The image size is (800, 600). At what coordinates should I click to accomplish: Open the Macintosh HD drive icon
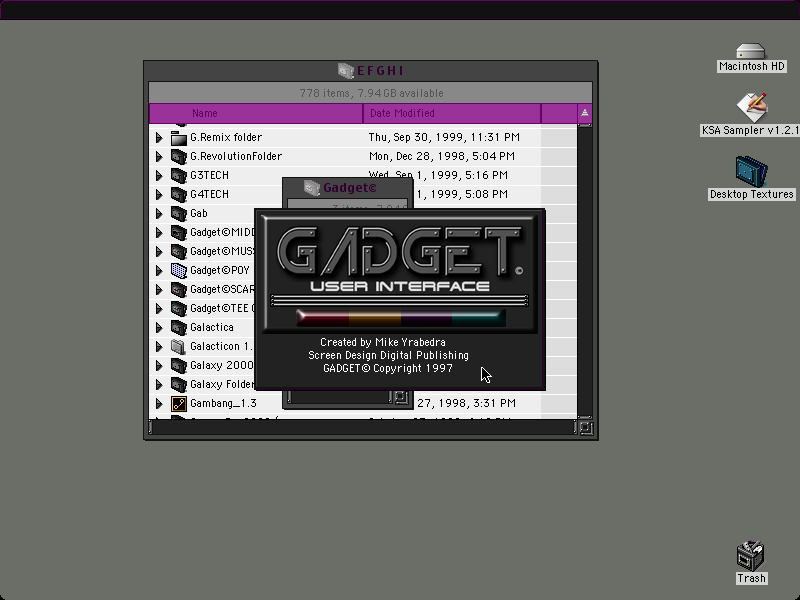pyautogui.click(x=751, y=51)
